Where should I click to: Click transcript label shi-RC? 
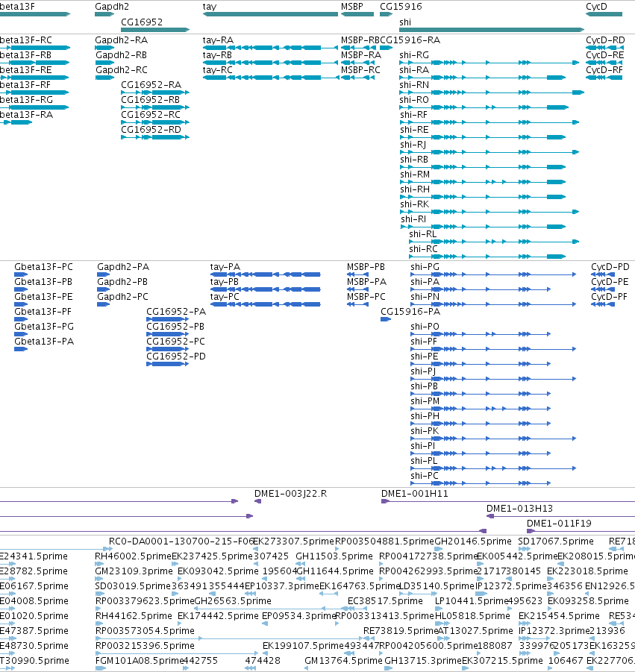click(x=424, y=249)
